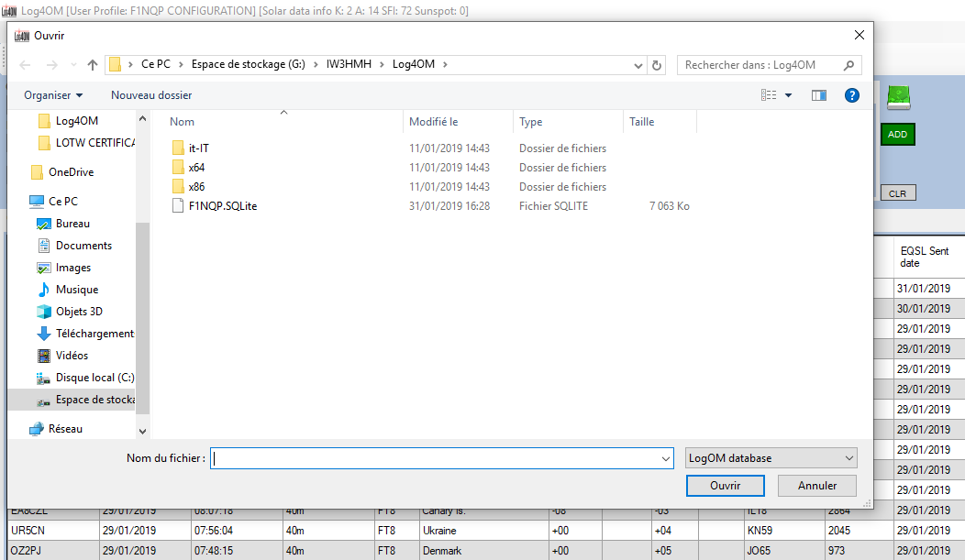Click navigation pane scroll down arrow
Screen dimensions: 965x560
coord(143,432)
